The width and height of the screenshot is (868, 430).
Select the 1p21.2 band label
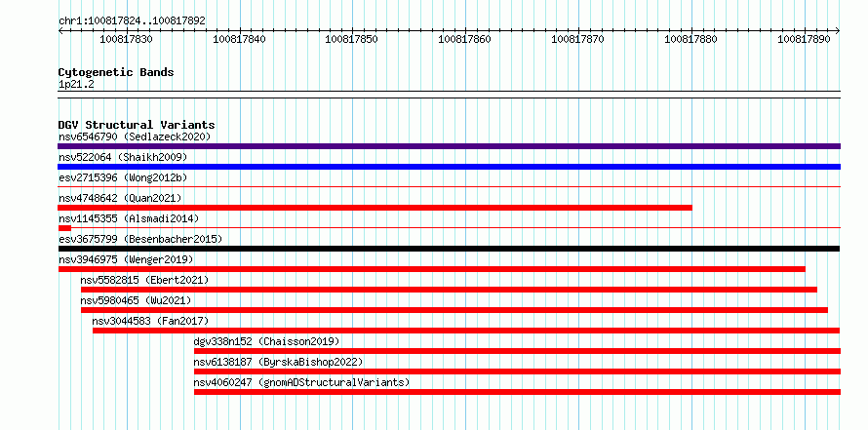76,85
